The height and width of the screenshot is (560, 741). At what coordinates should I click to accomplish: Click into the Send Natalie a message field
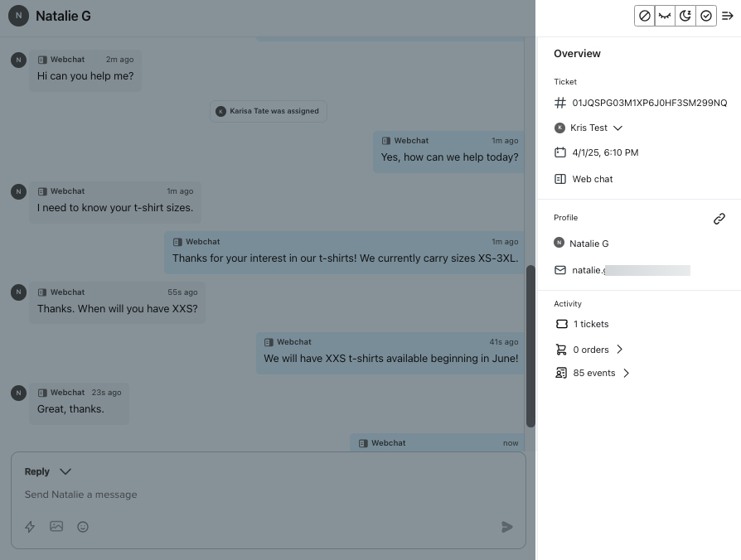coord(249,495)
